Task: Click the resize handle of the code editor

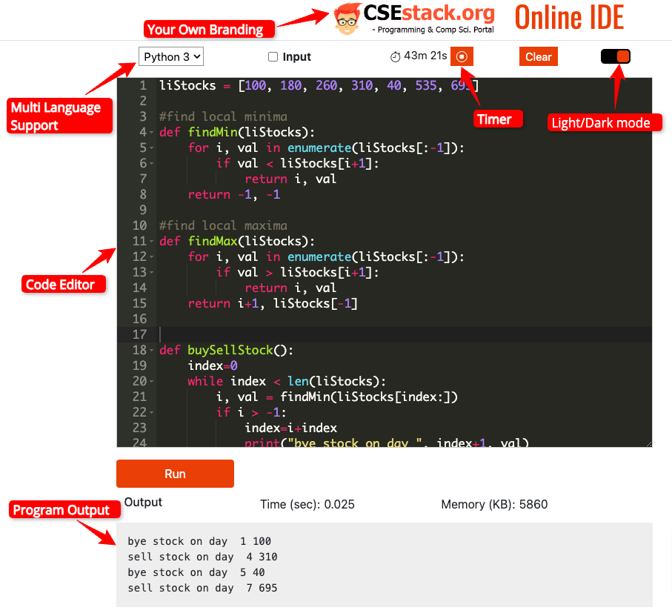Action: point(649,444)
